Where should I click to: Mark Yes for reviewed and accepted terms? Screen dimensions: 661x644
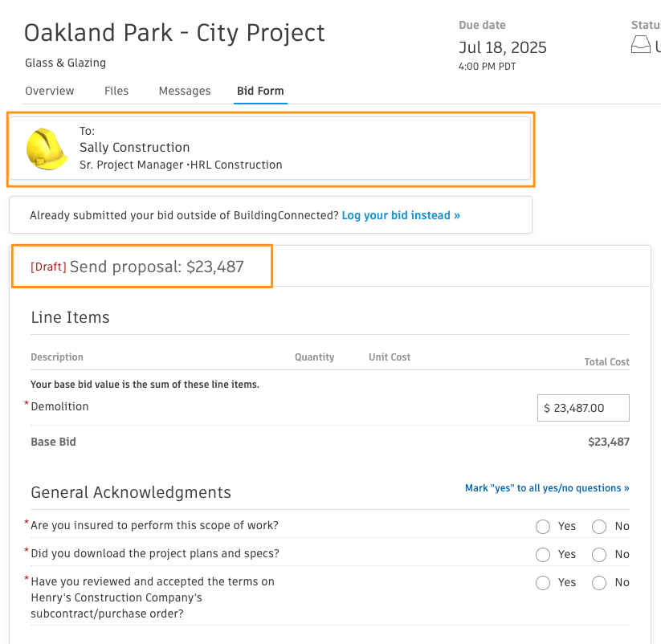(x=543, y=583)
